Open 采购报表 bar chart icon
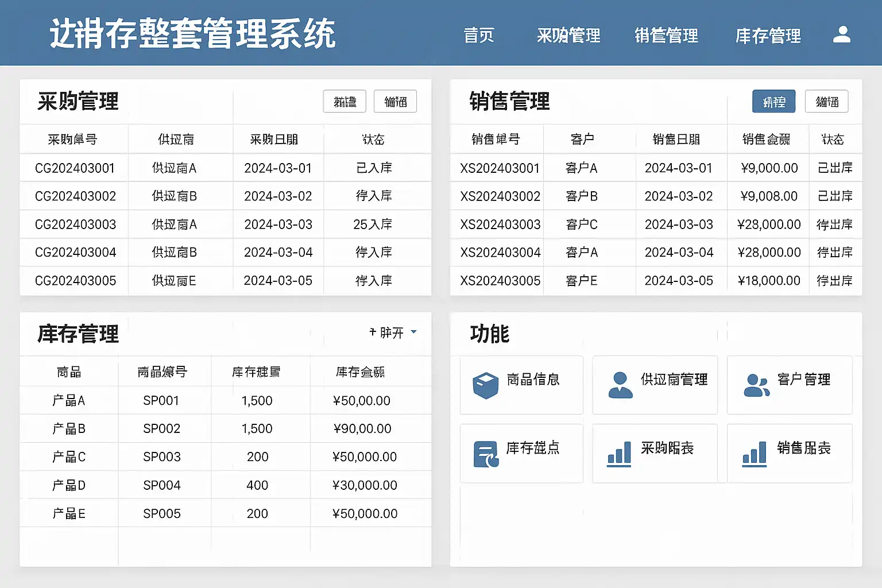882x588 pixels. click(619, 454)
